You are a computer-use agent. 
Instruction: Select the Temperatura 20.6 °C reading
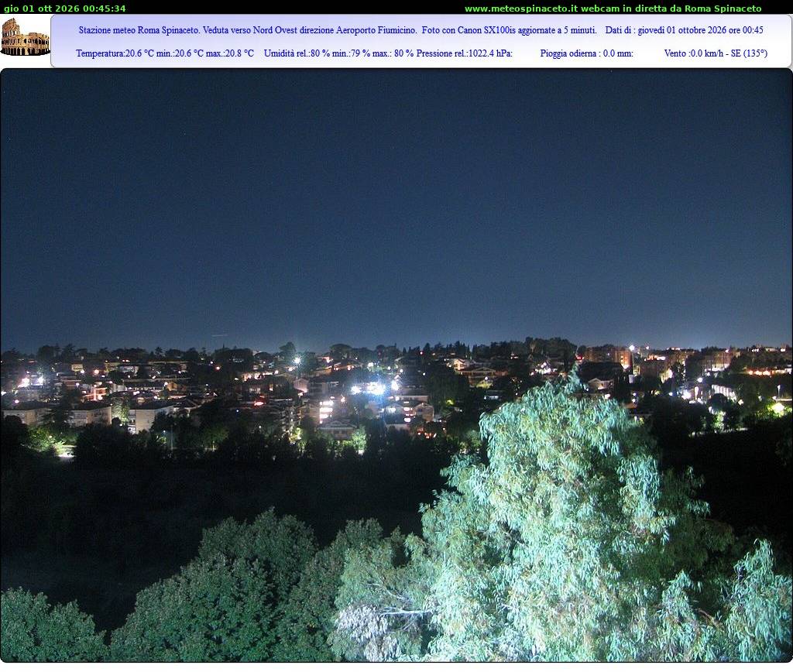click(109, 53)
